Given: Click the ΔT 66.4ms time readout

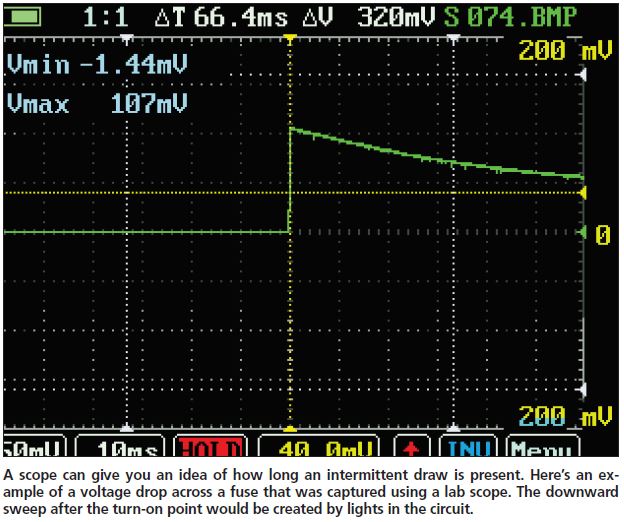Looking at the screenshot, I should tap(221, 18).
